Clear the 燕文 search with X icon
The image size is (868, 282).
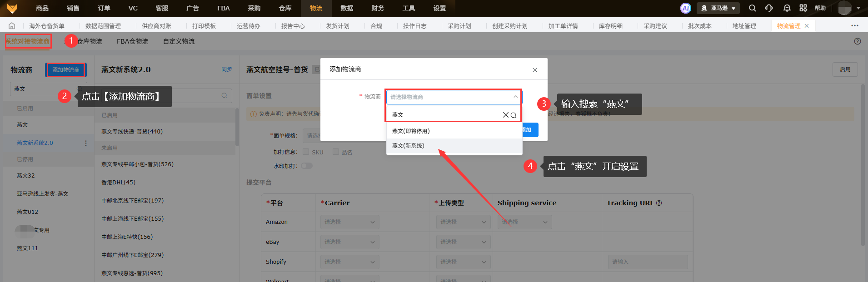pos(505,115)
